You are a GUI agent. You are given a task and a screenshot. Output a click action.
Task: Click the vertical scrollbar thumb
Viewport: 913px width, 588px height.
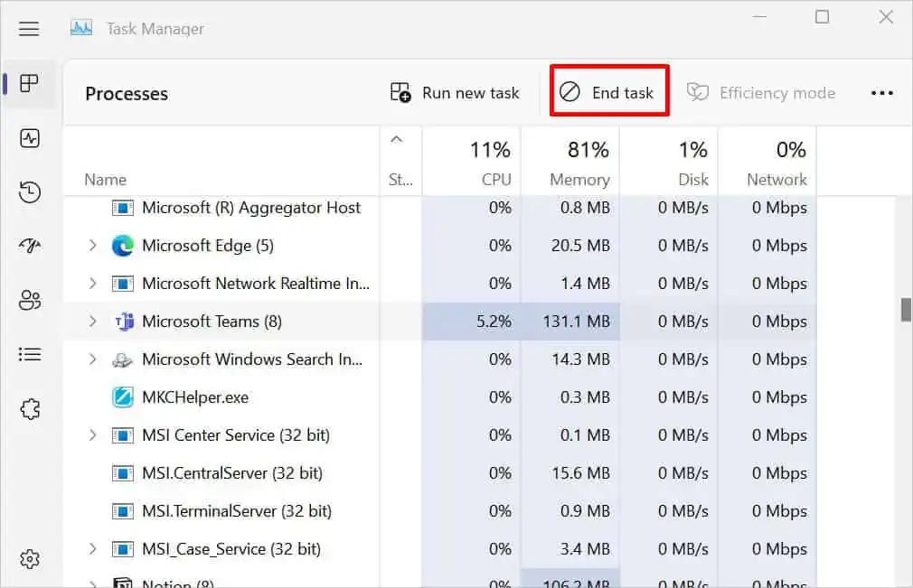pyautogui.click(x=906, y=310)
